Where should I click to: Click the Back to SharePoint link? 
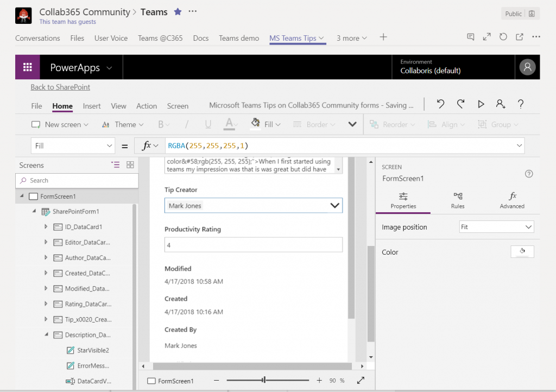[60, 87]
